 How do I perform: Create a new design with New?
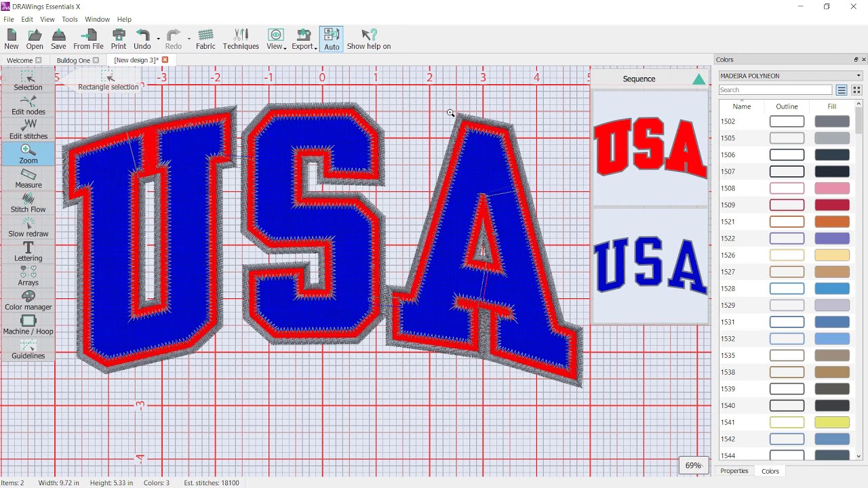12,39
